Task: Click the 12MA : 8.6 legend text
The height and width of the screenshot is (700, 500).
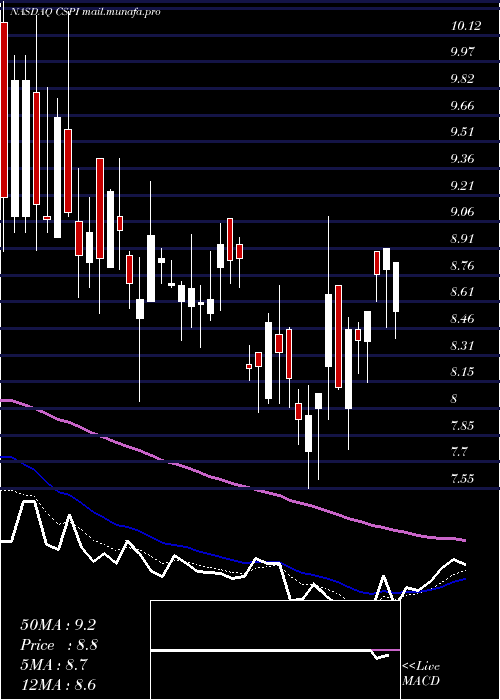Action: click(x=58, y=685)
